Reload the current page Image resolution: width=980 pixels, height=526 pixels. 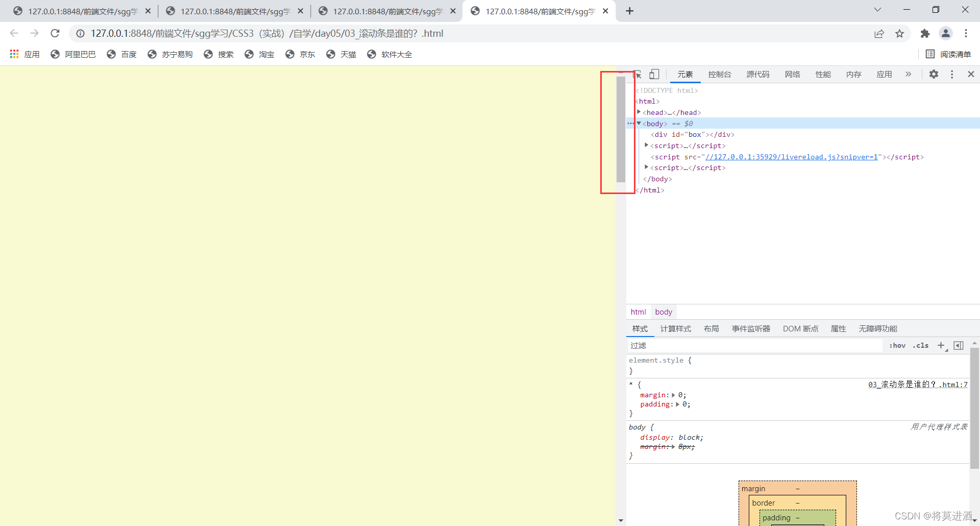tap(55, 33)
